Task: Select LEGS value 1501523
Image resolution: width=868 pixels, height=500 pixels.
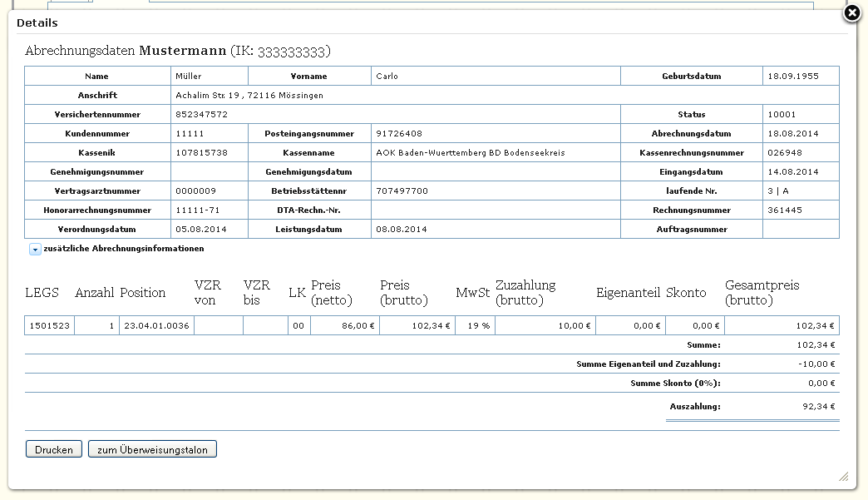Action: 49,325
